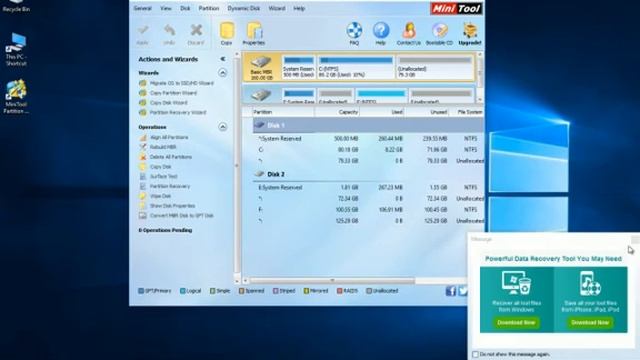This screenshot has width=640, height=360.
Task: Open This PC shortcut on desktop
Action: click(16, 49)
